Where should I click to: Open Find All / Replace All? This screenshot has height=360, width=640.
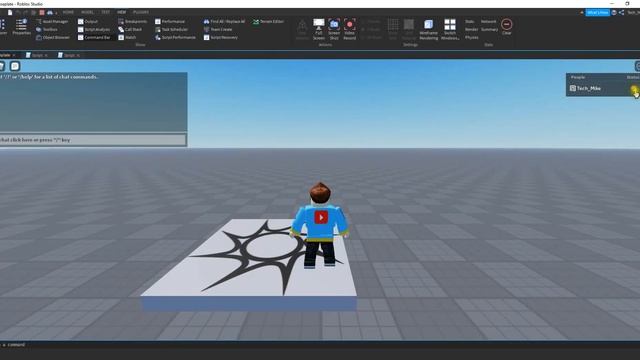coord(224,21)
